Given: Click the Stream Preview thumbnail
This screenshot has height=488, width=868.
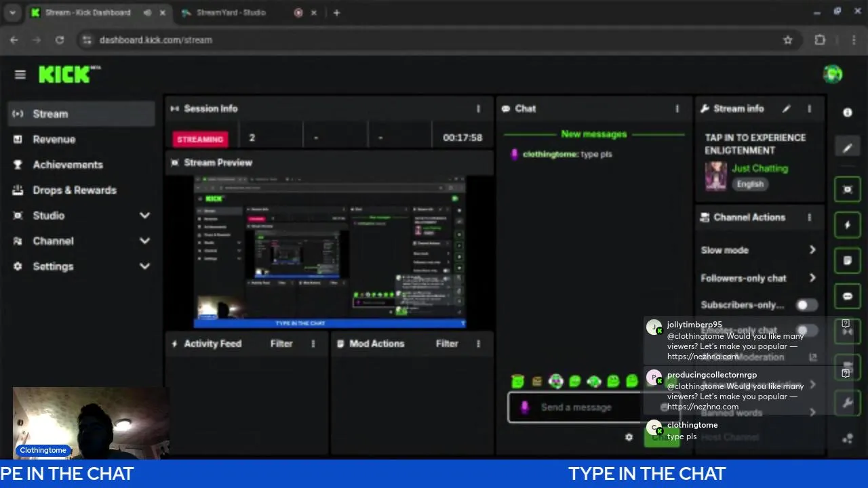Looking at the screenshot, I should (x=330, y=251).
